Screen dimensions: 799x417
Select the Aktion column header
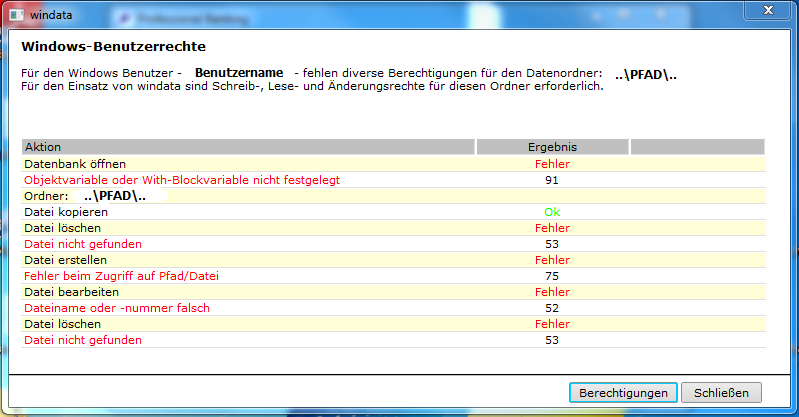point(248,147)
